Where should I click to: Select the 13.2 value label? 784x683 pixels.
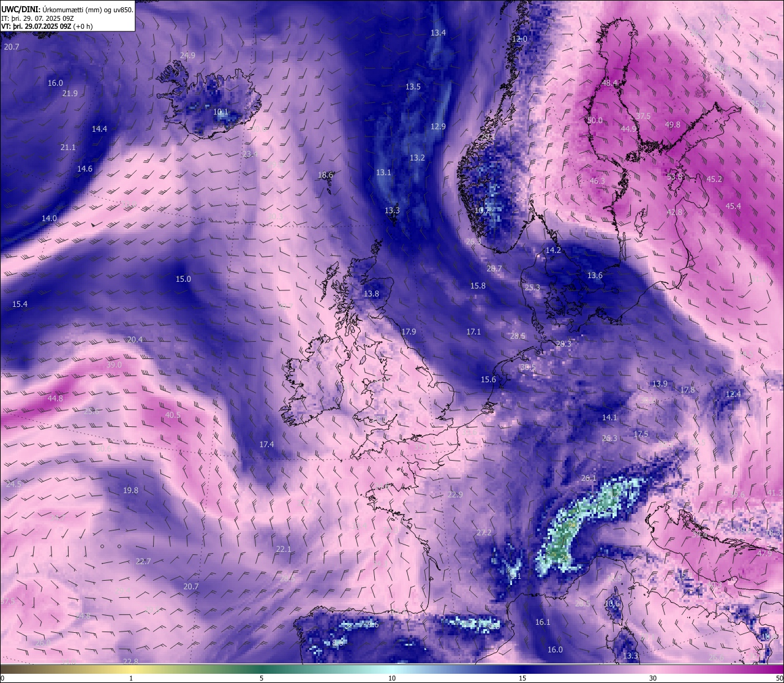pyautogui.click(x=417, y=157)
